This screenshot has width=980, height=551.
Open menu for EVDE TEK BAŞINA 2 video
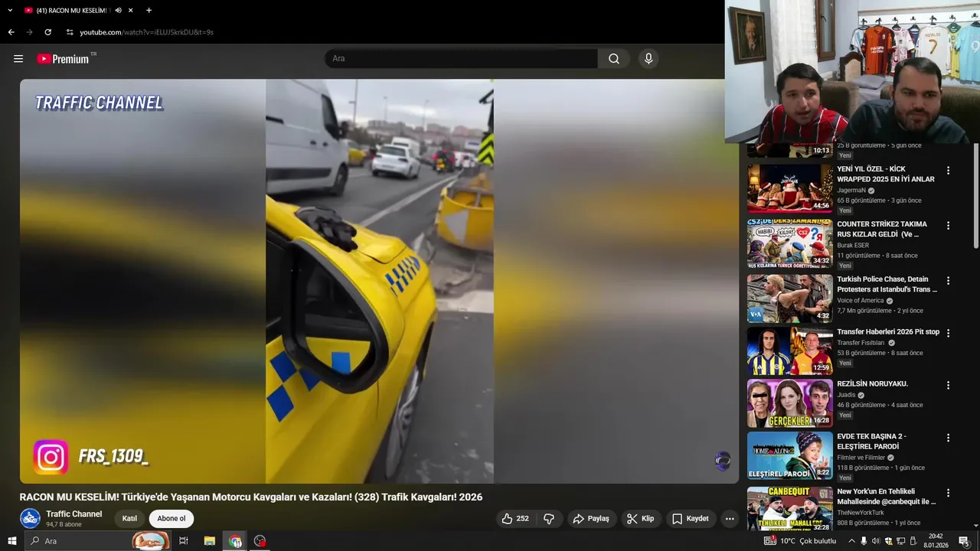tap(948, 438)
